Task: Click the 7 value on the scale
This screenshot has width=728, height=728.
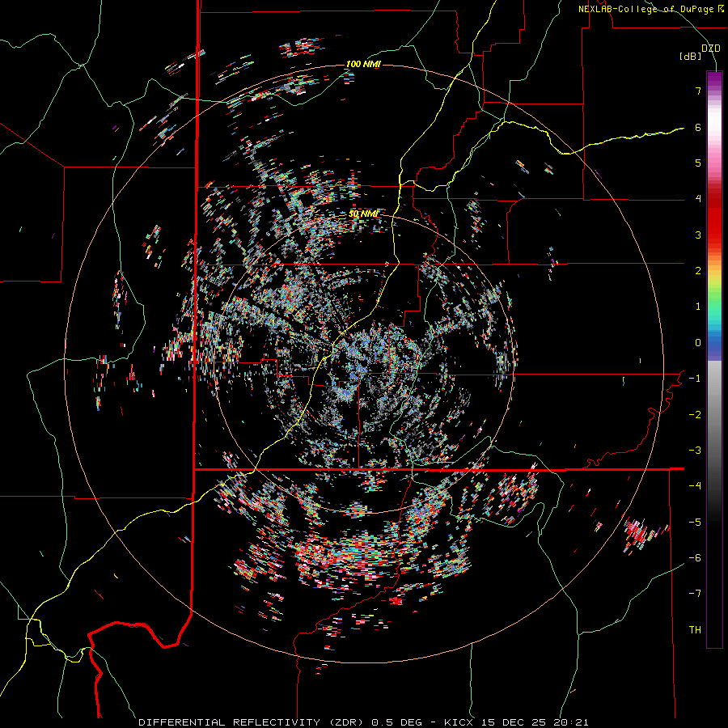Action: 698,91
